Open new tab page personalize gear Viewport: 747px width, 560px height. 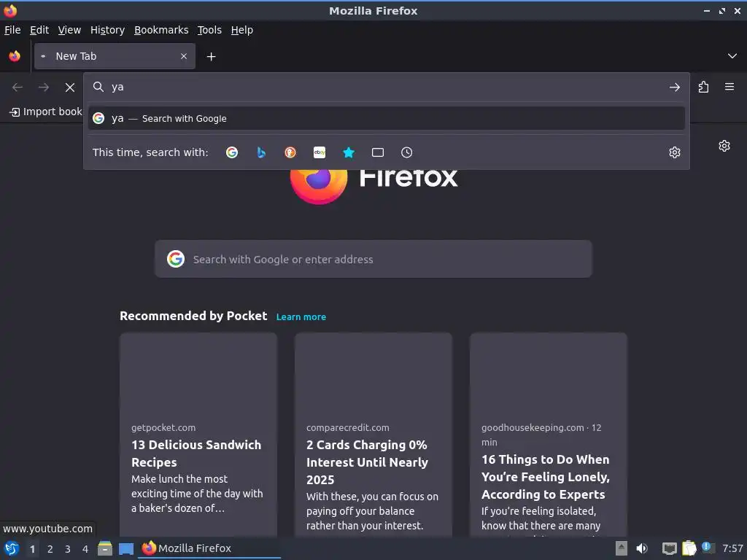[724, 146]
